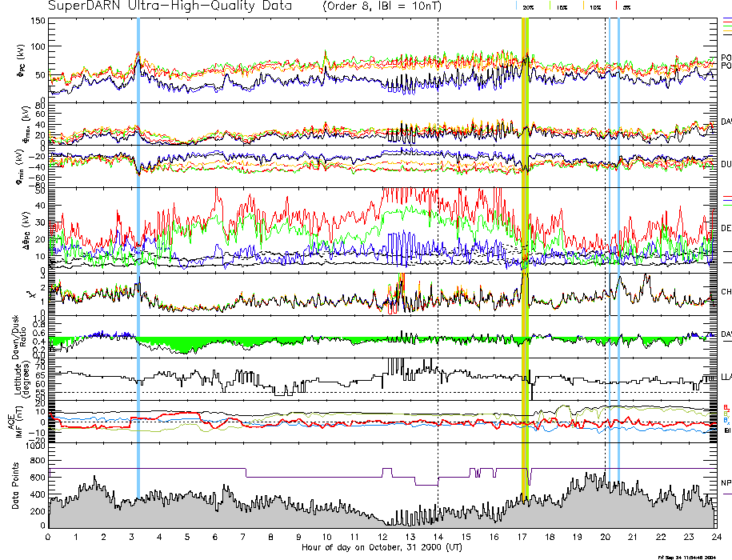Click the light blue 20% legend swatch
732x560 pixels.
[x=517, y=6]
